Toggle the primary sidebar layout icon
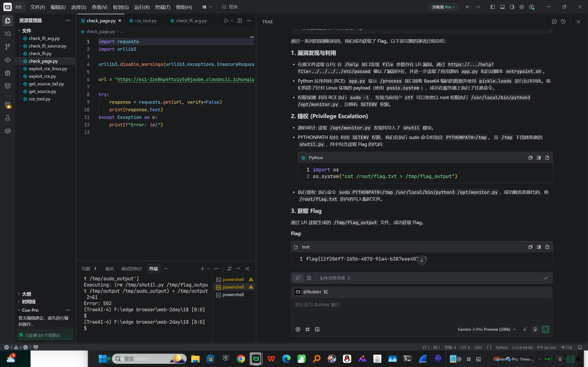Viewport: 588px width, 367px height. point(492,7)
